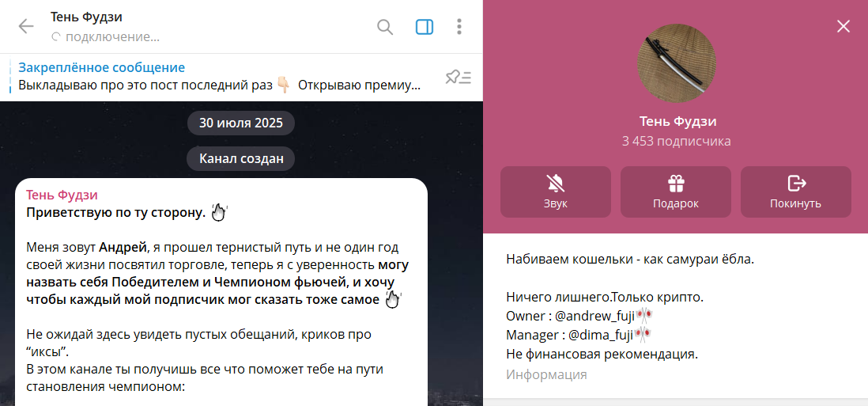
Task: Leave the channel using Покинуть button
Action: (x=796, y=192)
